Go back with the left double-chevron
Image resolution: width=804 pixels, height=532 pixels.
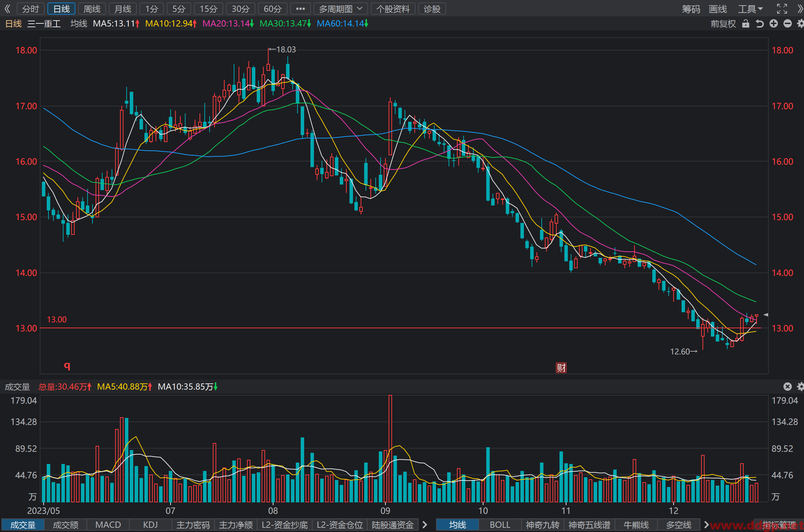[x=7, y=9]
